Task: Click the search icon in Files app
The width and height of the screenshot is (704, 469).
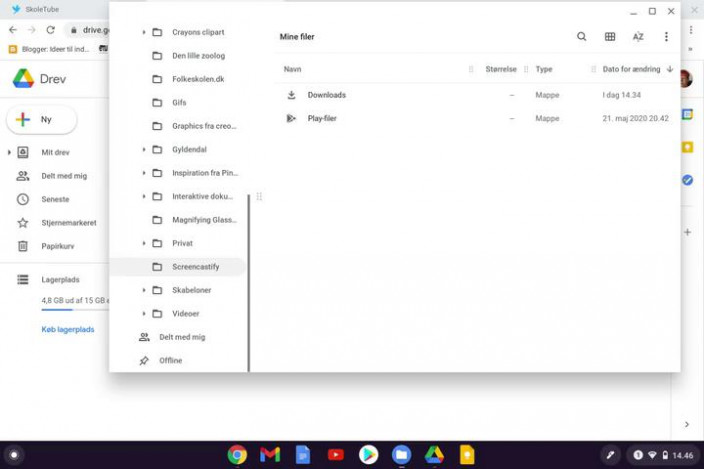Action: point(581,37)
